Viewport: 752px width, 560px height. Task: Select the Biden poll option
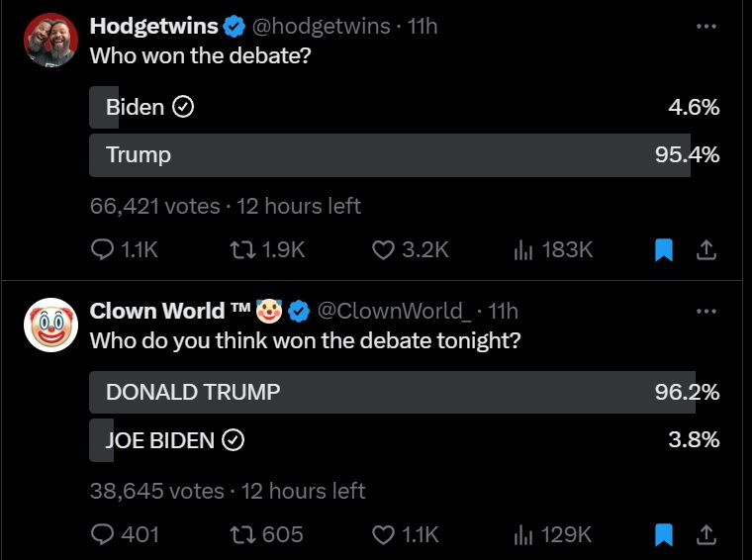pos(148,107)
